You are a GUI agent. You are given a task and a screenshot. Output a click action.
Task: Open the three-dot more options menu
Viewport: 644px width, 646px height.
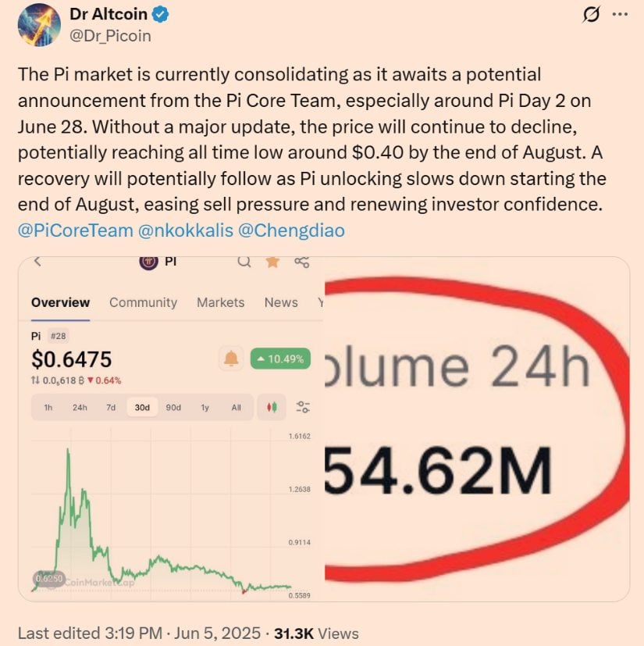(620, 14)
